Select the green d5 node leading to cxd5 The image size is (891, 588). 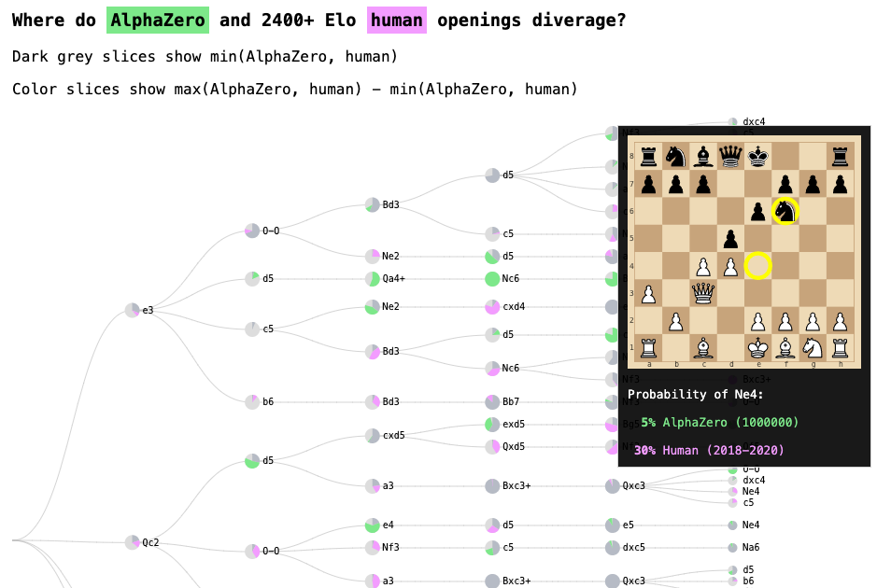point(252,461)
